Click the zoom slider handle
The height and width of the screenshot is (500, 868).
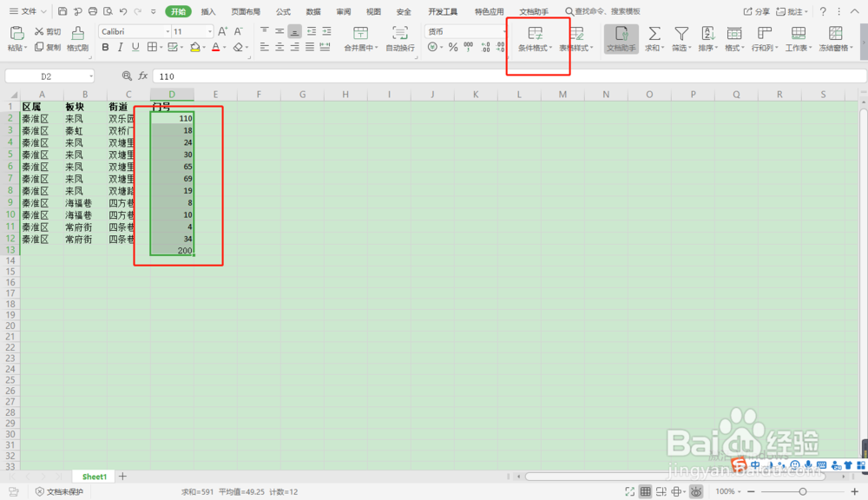(804, 491)
